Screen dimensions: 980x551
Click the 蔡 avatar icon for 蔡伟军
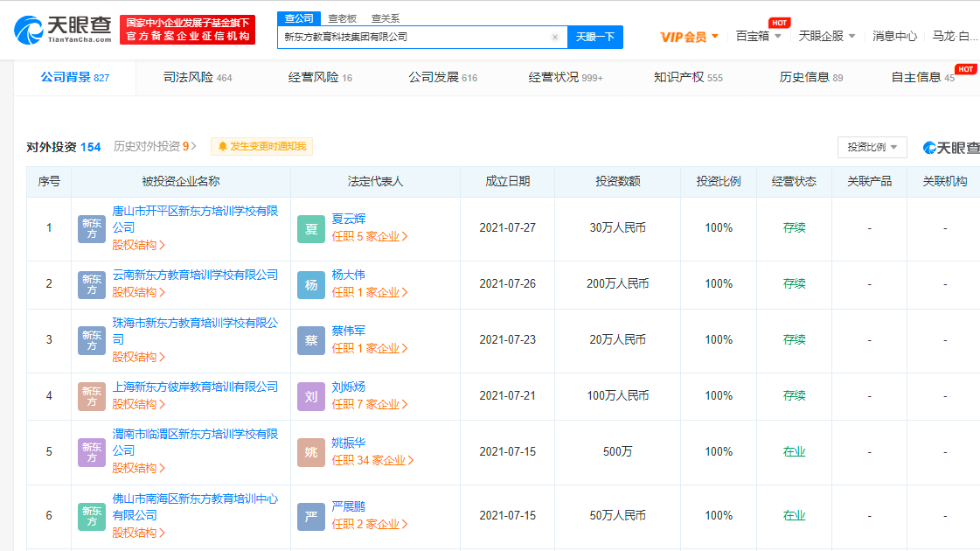coord(310,341)
